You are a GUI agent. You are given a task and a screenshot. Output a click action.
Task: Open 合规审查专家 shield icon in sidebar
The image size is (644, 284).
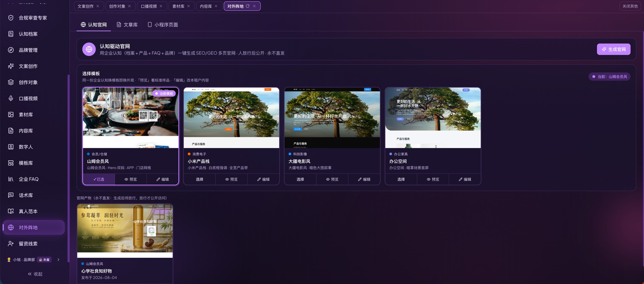[x=11, y=18]
